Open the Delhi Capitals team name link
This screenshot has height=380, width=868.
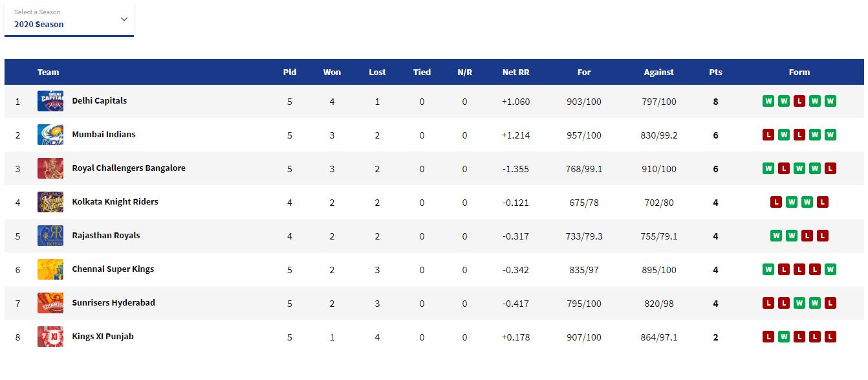[x=100, y=101]
